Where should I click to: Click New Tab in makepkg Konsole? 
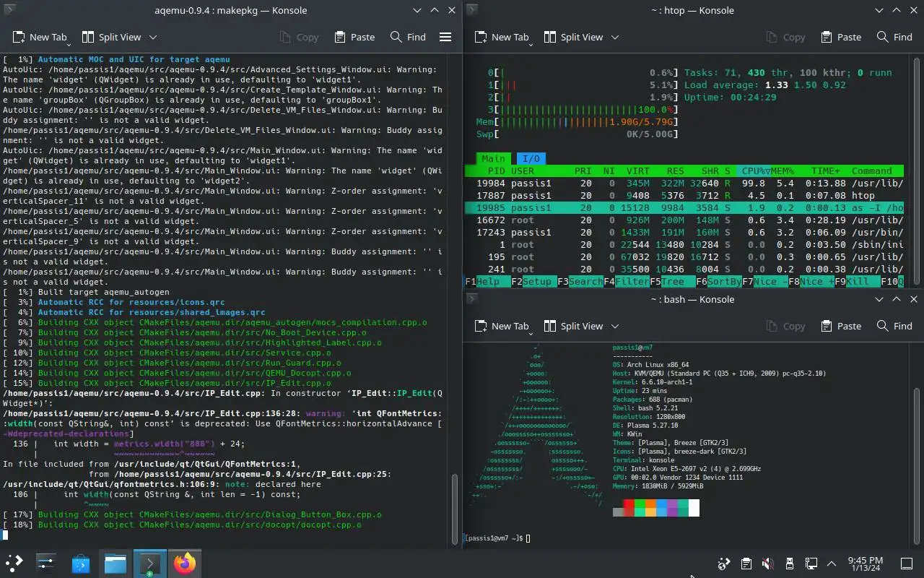40,37
